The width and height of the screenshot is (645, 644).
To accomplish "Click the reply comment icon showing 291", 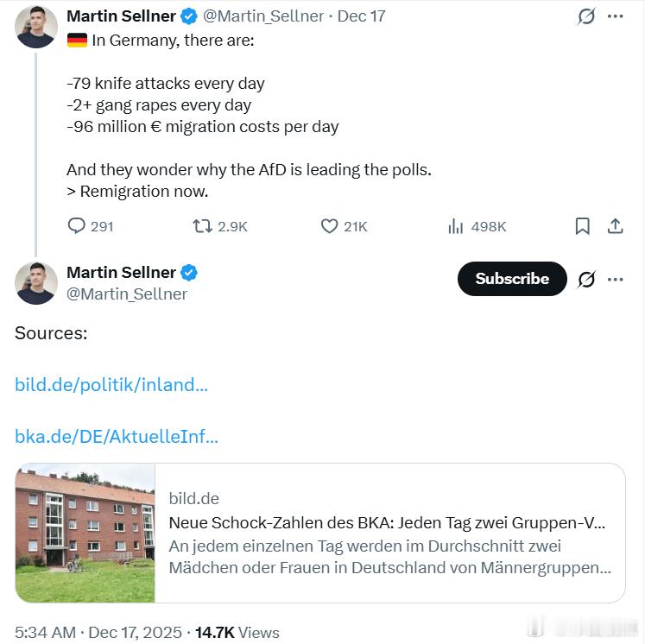I will pos(78,226).
